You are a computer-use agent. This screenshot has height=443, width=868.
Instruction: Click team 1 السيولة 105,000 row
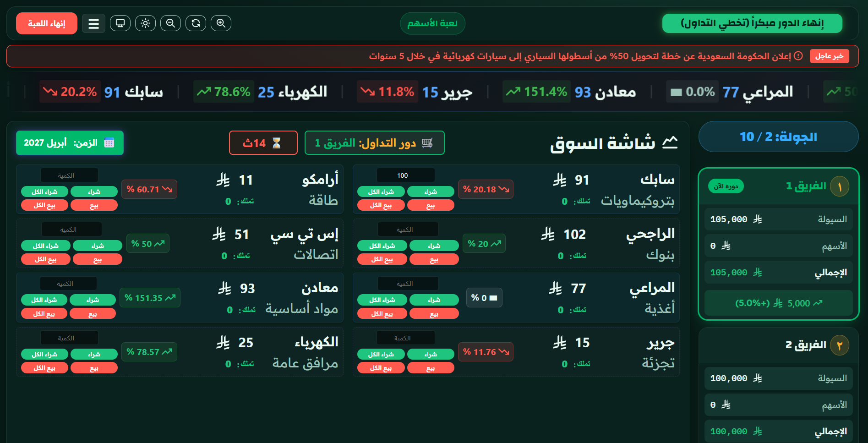click(779, 219)
